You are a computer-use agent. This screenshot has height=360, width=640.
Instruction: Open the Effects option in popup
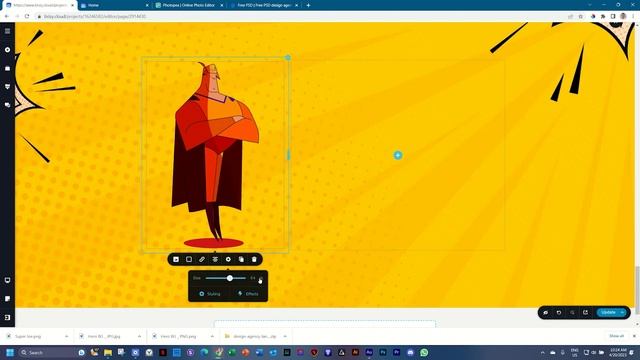[x=248, y=294]
